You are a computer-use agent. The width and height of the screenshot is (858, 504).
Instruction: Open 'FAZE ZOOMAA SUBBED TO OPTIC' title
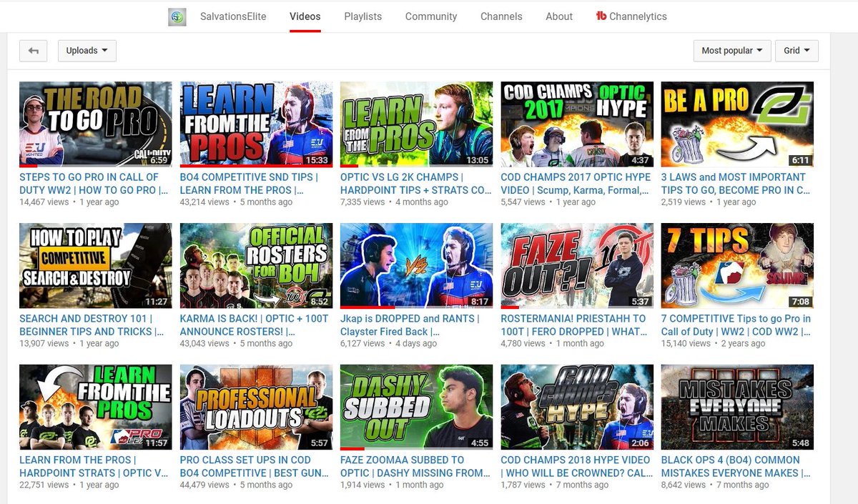415,467
